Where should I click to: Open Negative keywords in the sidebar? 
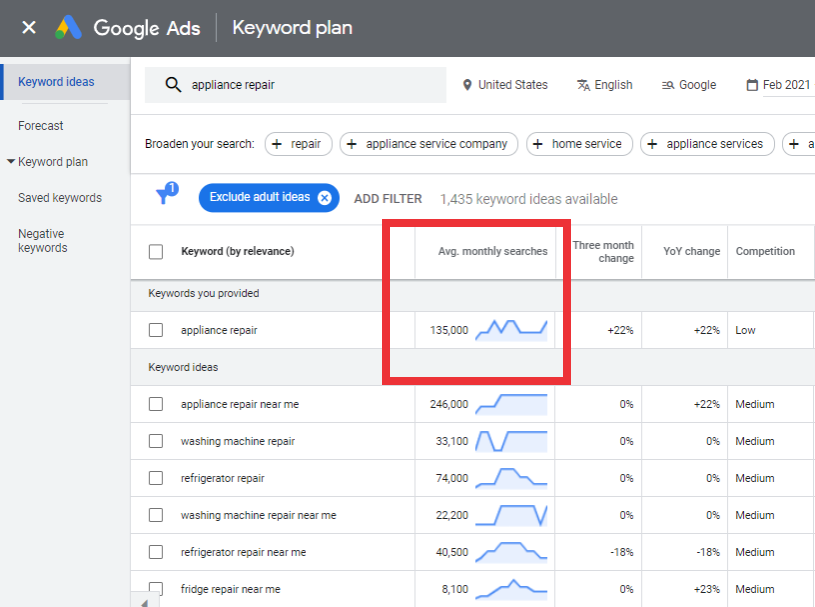(x=43, y=241)
